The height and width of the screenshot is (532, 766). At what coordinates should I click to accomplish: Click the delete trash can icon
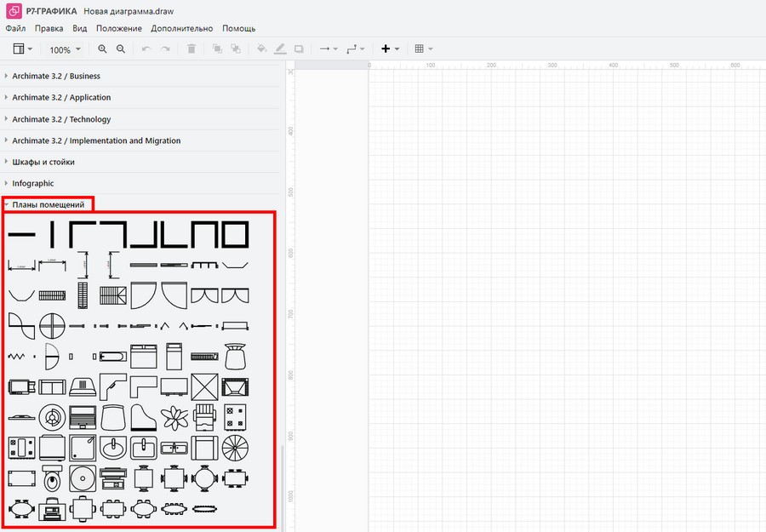click(191, 49)
